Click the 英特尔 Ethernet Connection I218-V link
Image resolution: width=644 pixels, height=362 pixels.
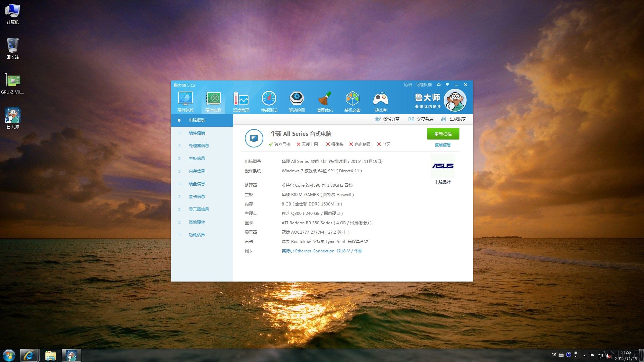point(322,251)
